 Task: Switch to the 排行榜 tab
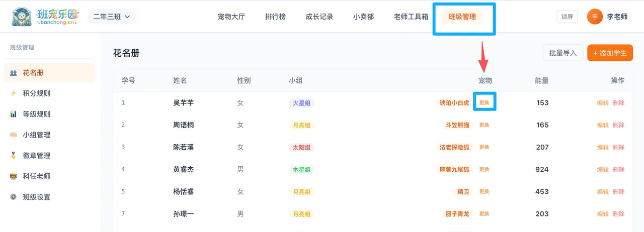[x=275, y=17]
